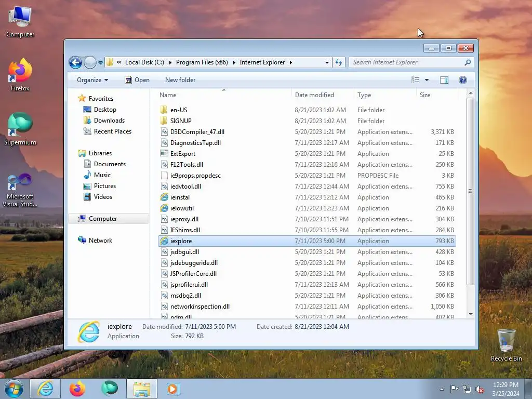Open Music library
The width and height of the screenshot is (532, 399).
(102, 175)
